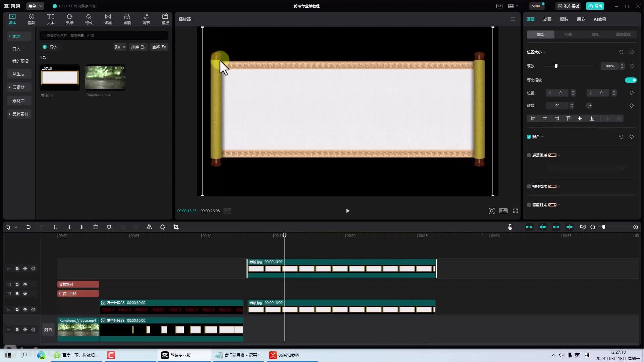The height and width of the screenshot is (362, 644).
Task: Switch to the AI effects (AI效果) tab
Action: click(600, 19)
